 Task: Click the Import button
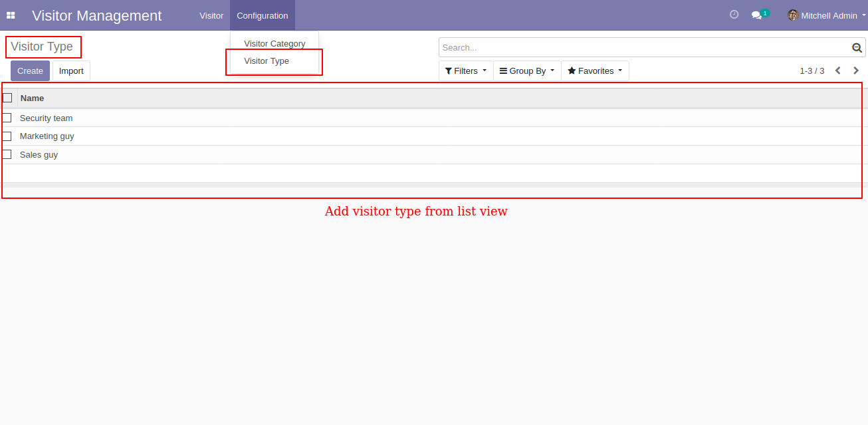[71, 71]
